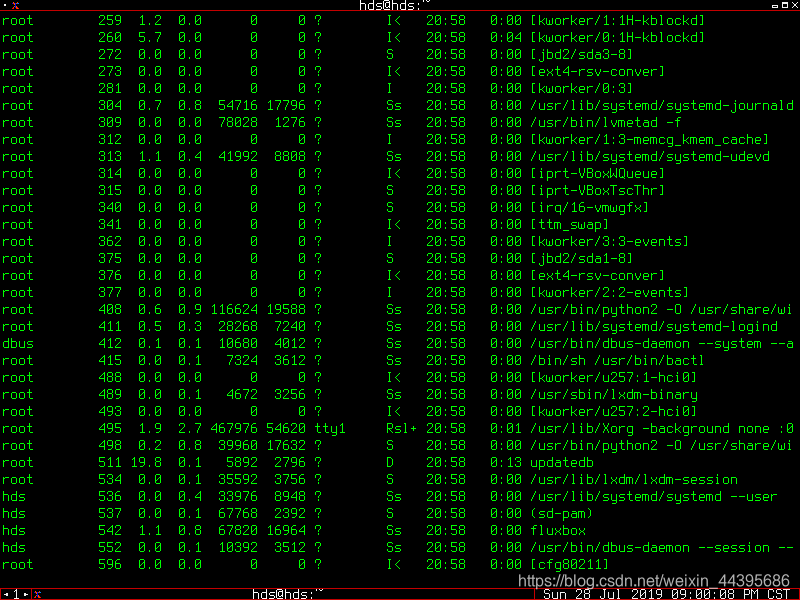
Task: Click the /usr/lib/systemd/systemd-journald command
Action: [662, 106]
